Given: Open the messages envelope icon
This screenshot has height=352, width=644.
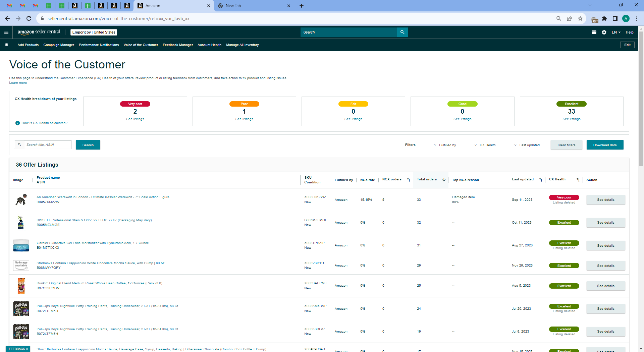Looking at the screenshot, I should coord(594,32).
